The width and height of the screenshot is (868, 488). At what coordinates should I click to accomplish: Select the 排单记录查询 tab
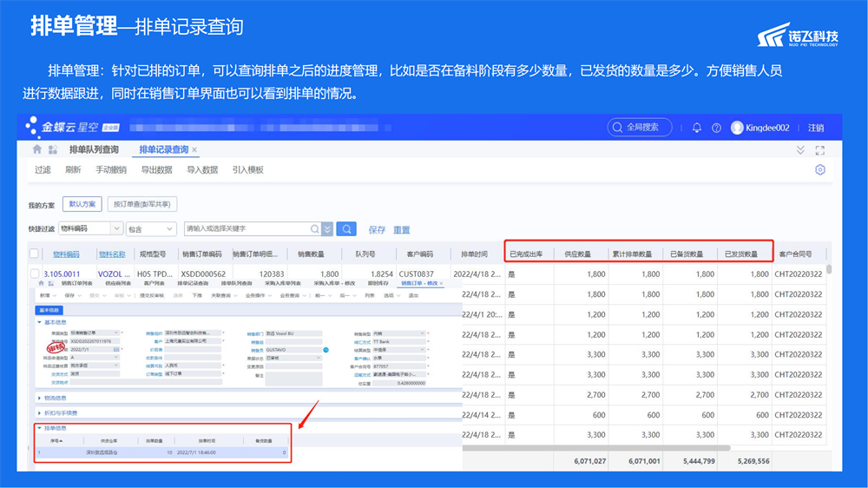164,149
